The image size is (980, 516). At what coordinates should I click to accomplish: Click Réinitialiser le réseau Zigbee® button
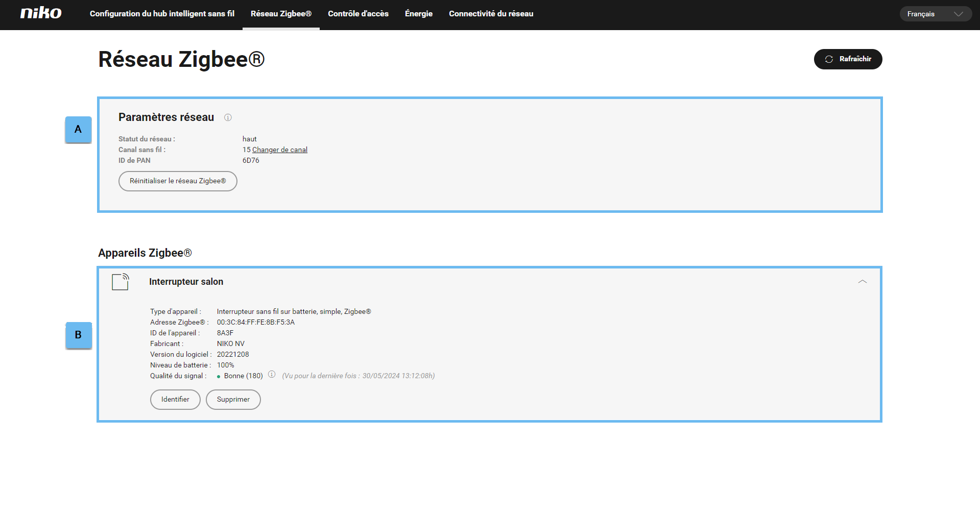[178, 181]
